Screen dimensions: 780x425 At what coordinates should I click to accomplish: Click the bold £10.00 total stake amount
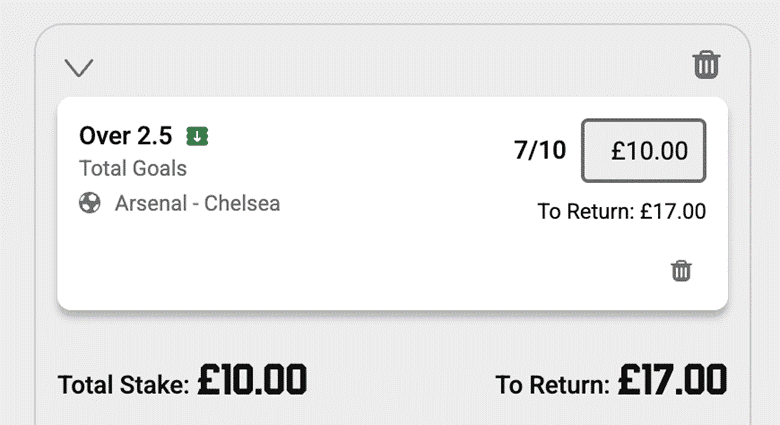(x=252, y=381)
